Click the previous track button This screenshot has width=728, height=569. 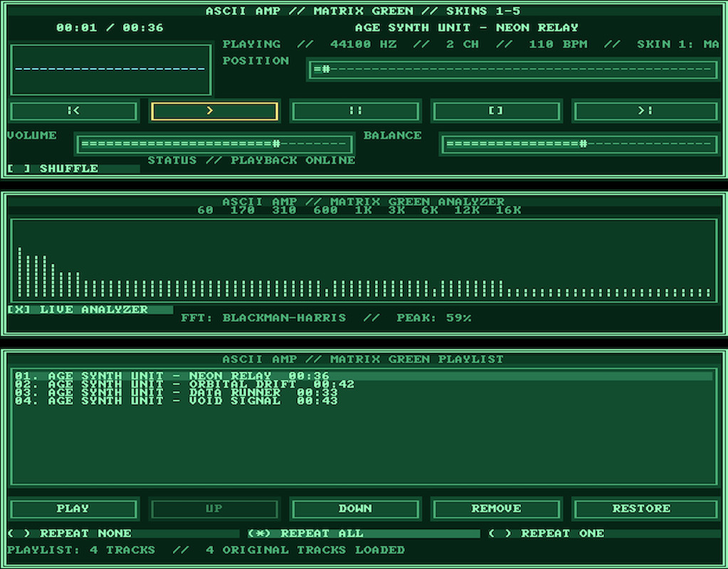[73, 111]
